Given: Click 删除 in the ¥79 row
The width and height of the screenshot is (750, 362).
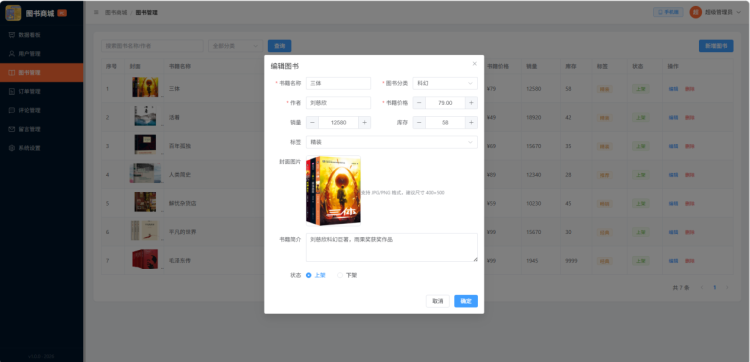Looking at the screenshot, I should point(689,89).
